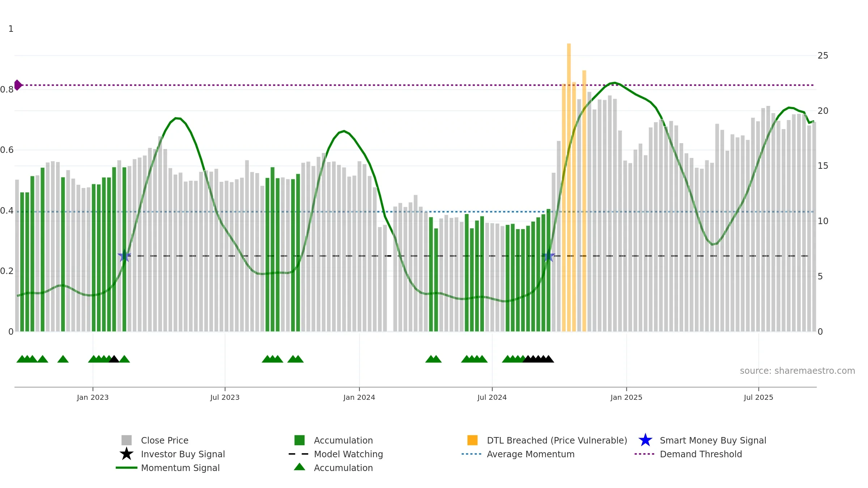Click the source: sharemaestro.com text

(x=797, y=371)
